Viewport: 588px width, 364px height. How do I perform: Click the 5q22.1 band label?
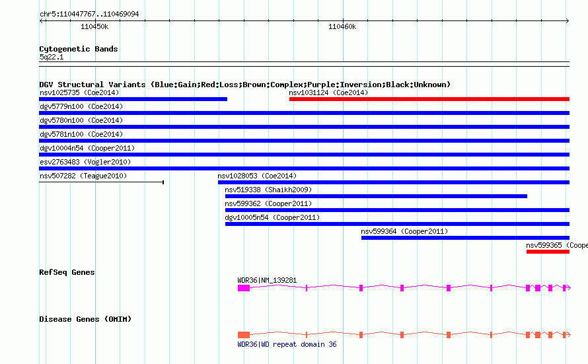click(52, 57)
